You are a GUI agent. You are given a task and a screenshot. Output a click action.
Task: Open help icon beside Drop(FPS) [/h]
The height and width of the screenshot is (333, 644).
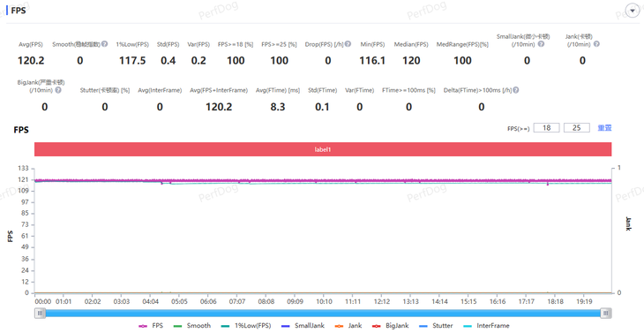(348, 44)
